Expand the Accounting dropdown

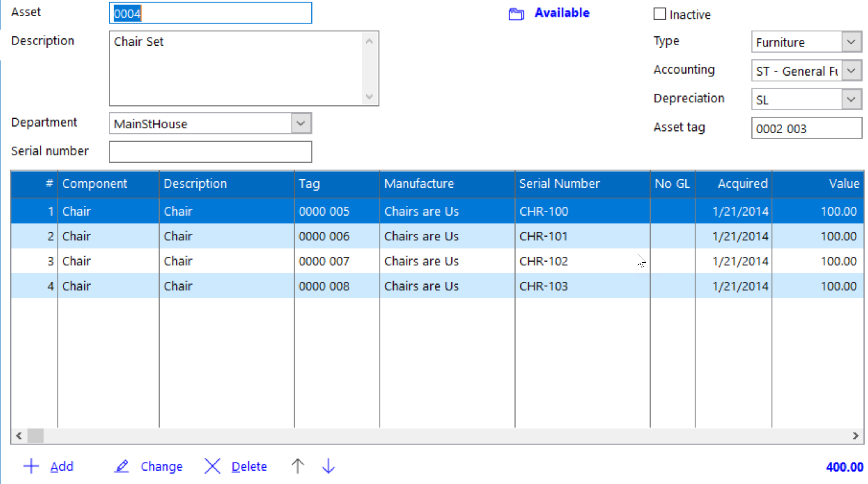point(851,71)
